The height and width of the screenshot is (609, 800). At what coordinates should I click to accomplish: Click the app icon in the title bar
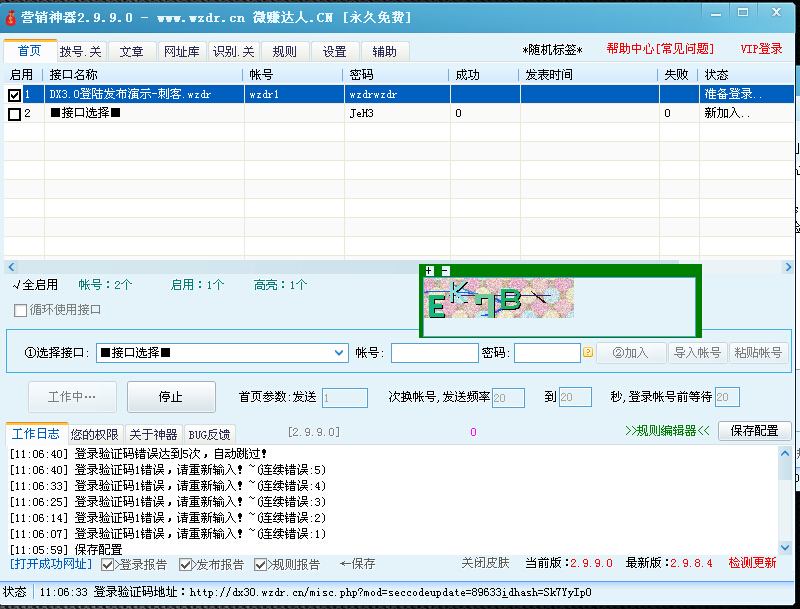(11, 17)
